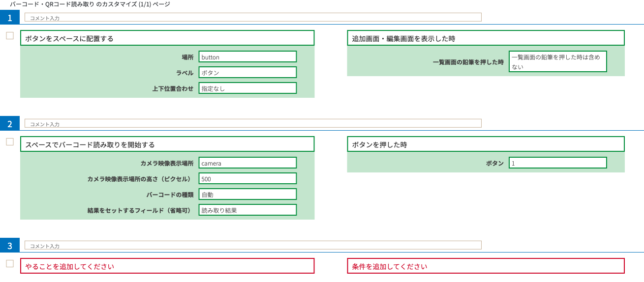Image resolution: width=644 pixels, height=282 pixels.
Task: Tick the checkbox for rule 3
Action: pos(10,264)
